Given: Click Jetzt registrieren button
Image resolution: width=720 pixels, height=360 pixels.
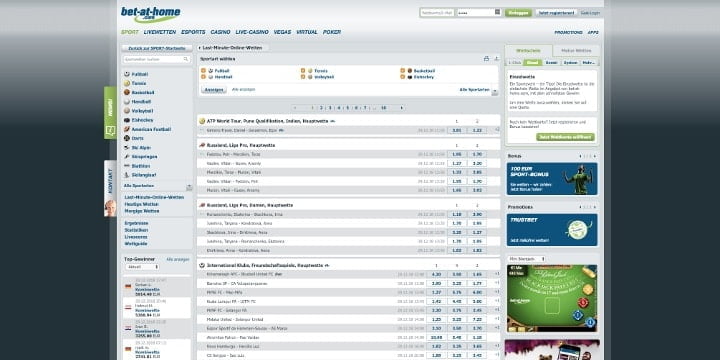Looking at the screenshot, I should [x=556, y=13].
